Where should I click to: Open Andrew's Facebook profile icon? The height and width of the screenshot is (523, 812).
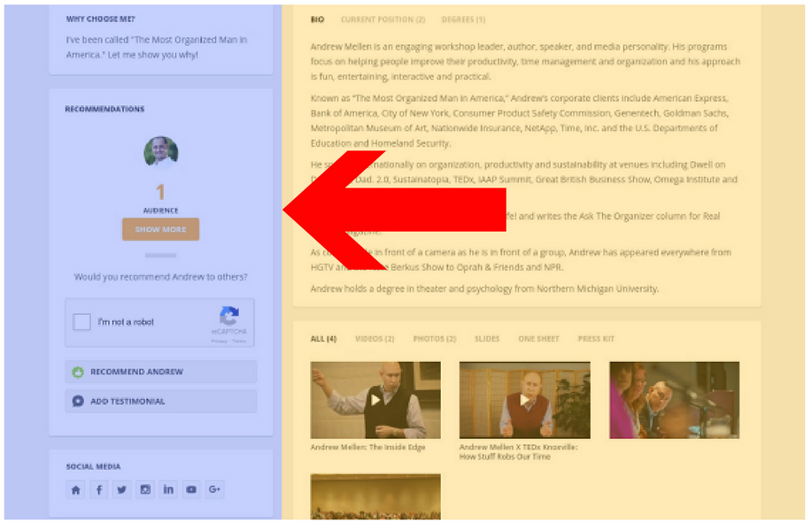tap(98, 488)
